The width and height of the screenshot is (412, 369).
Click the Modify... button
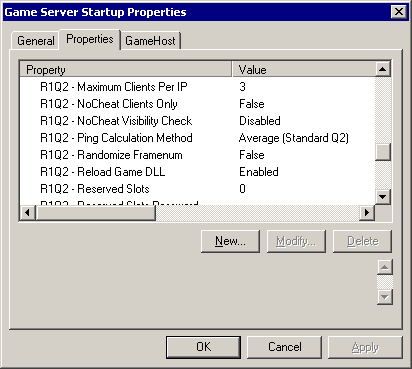(296, 241)
